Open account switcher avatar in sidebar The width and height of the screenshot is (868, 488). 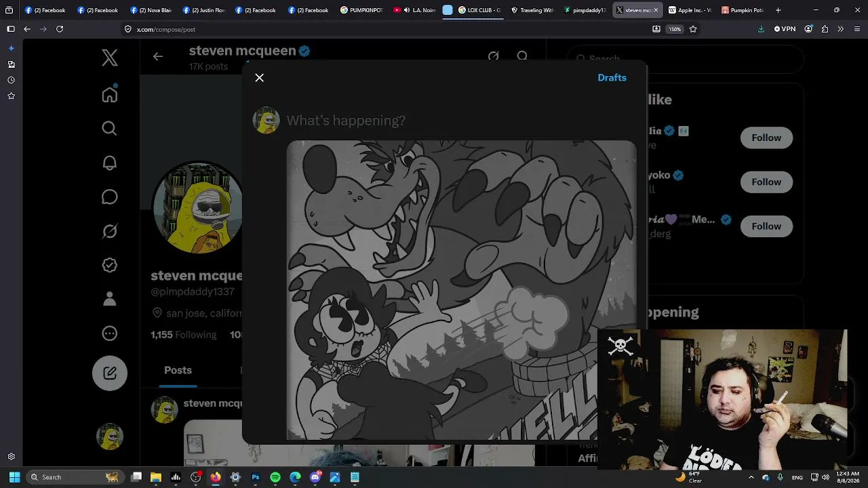click(110, 436)
